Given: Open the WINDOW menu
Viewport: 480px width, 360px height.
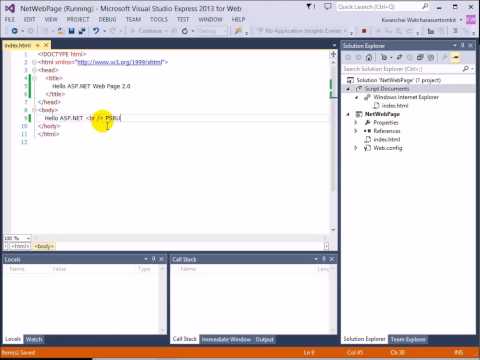Looking at the screenshot, I should tap(210, 20).
